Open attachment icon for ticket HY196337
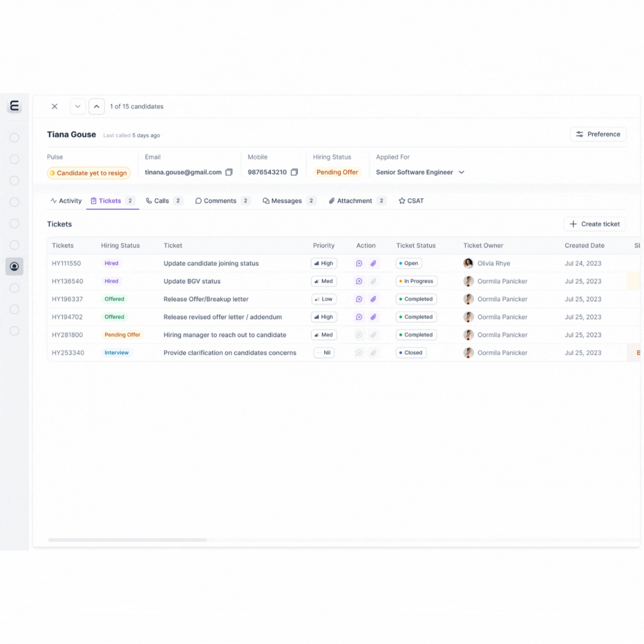This screenshot has height=644, width=644. [374, 299]
